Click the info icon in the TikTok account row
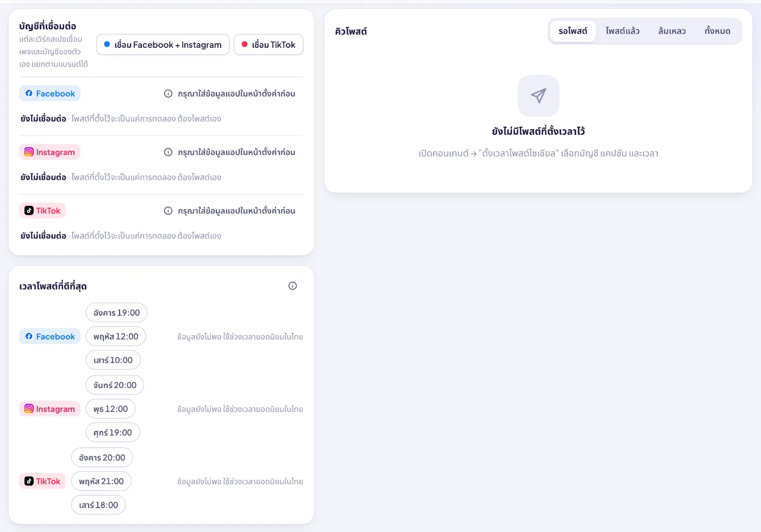This screenshot has width=761, height=532. tap(168, 211)
